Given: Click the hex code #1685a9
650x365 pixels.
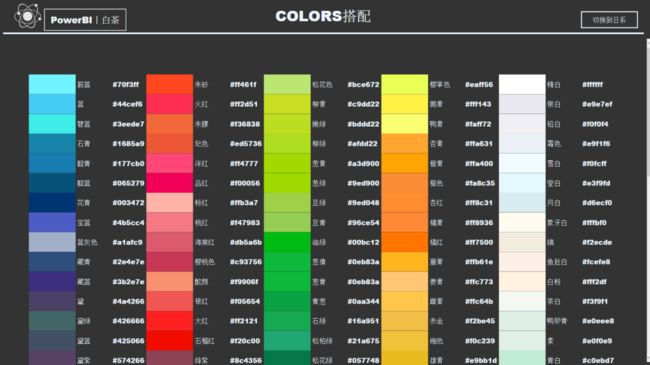Looking at the screenshot, I should coord(129,144).
